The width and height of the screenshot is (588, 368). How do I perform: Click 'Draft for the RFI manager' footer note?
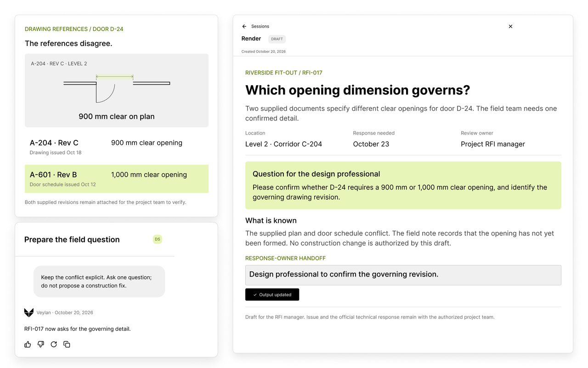tap(370, 317)
